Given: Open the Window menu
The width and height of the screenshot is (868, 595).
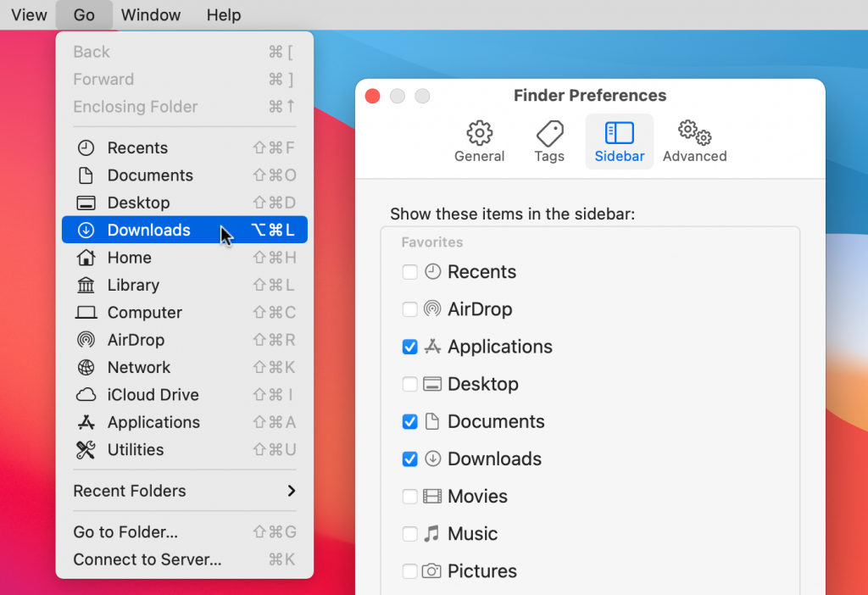Looking at the screenshot, I should click(150, 14).
